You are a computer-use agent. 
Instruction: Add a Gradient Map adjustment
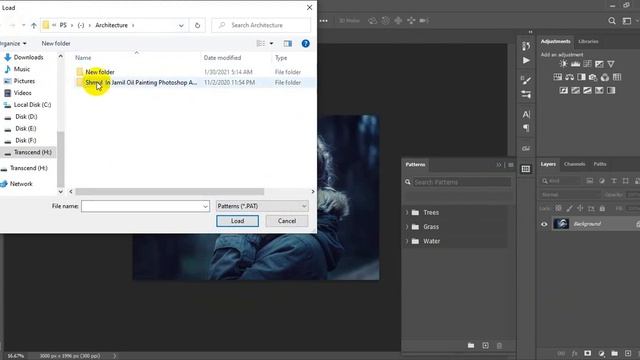pyautogui.click(x=611, y=90)
